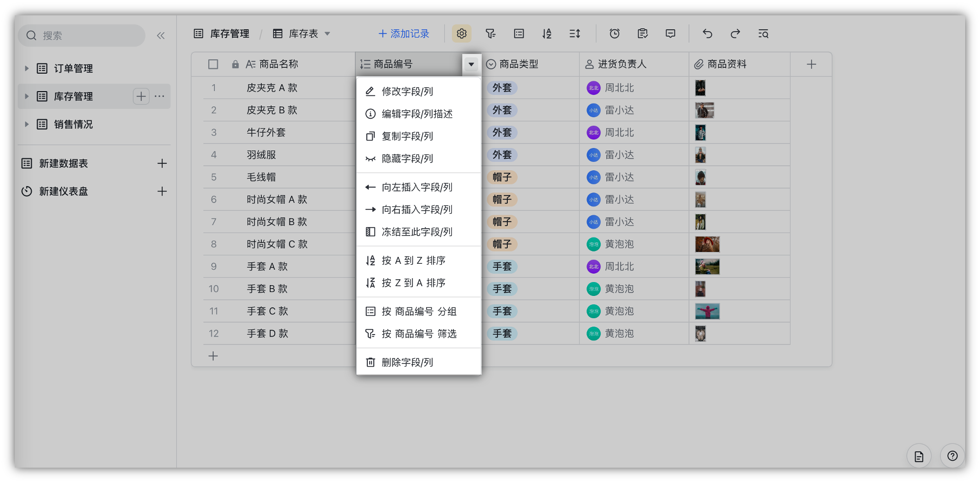Toggle the select-all checkbox in header
This screenshot has height=483, width=980.
point(213,64)
